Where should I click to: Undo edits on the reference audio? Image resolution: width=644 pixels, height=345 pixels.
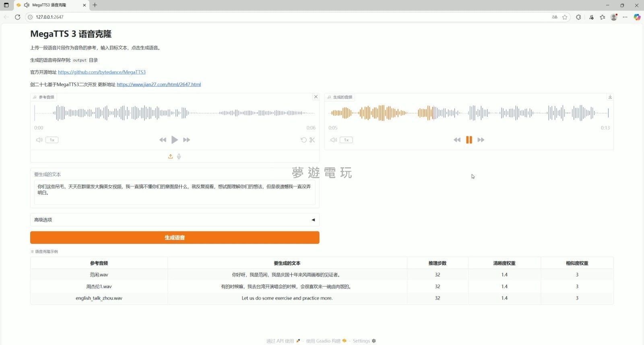[303, 140]
